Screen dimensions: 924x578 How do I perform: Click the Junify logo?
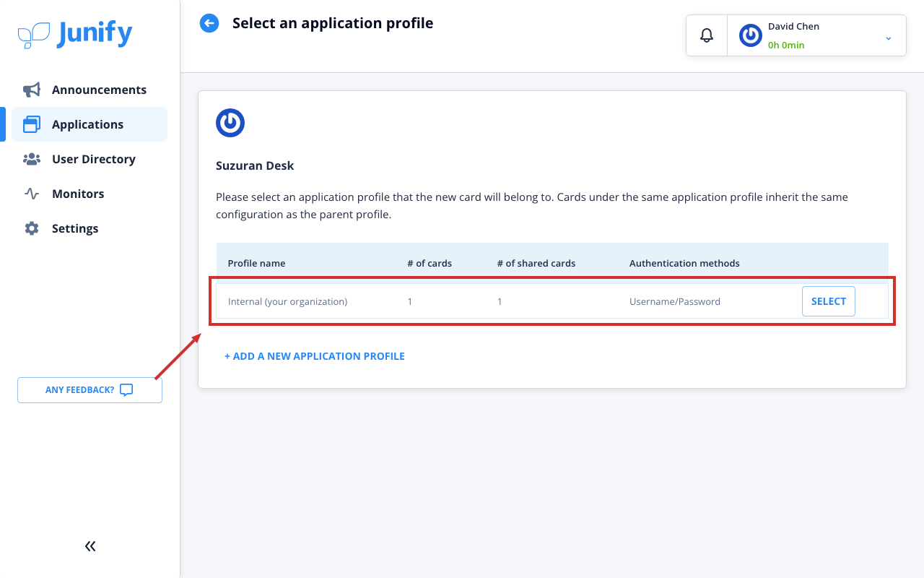[75, 34]
